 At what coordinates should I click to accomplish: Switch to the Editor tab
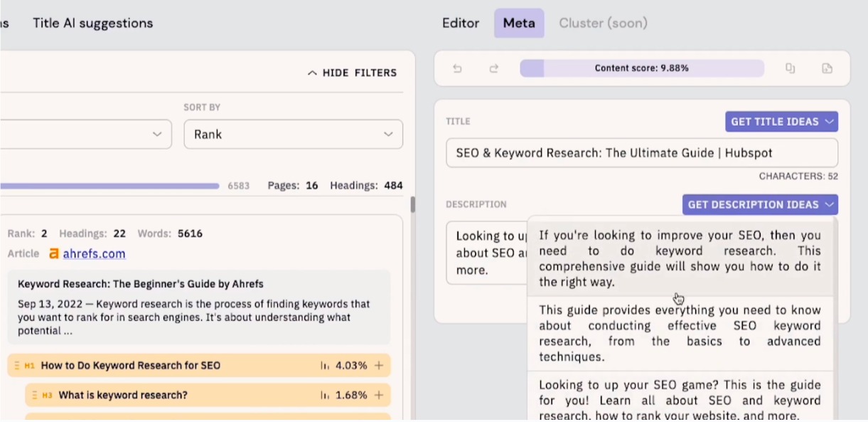[x=461, y=23]
